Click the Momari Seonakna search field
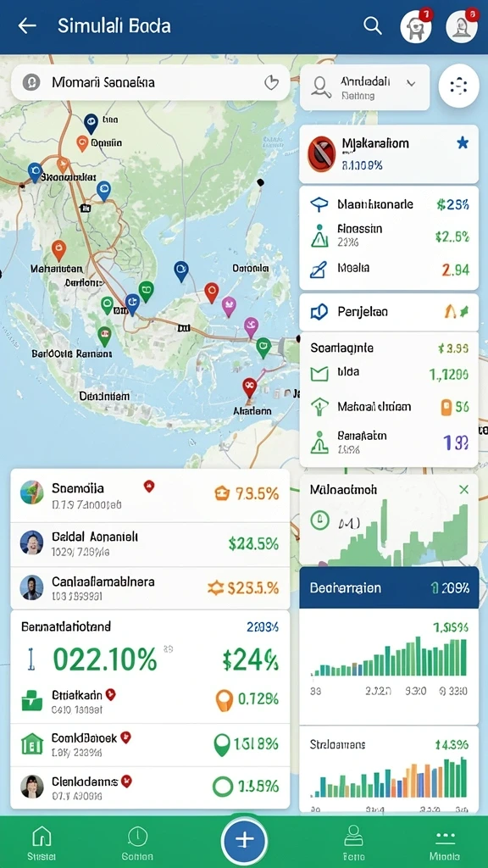488x868 pixels. click(150, 82)
